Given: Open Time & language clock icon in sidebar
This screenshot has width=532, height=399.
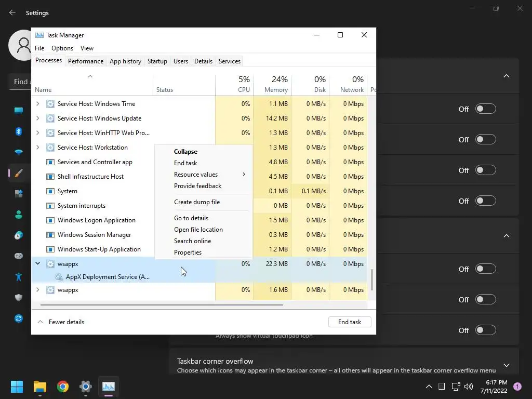Looking at the screenshot, I should [x=19, y=235].
